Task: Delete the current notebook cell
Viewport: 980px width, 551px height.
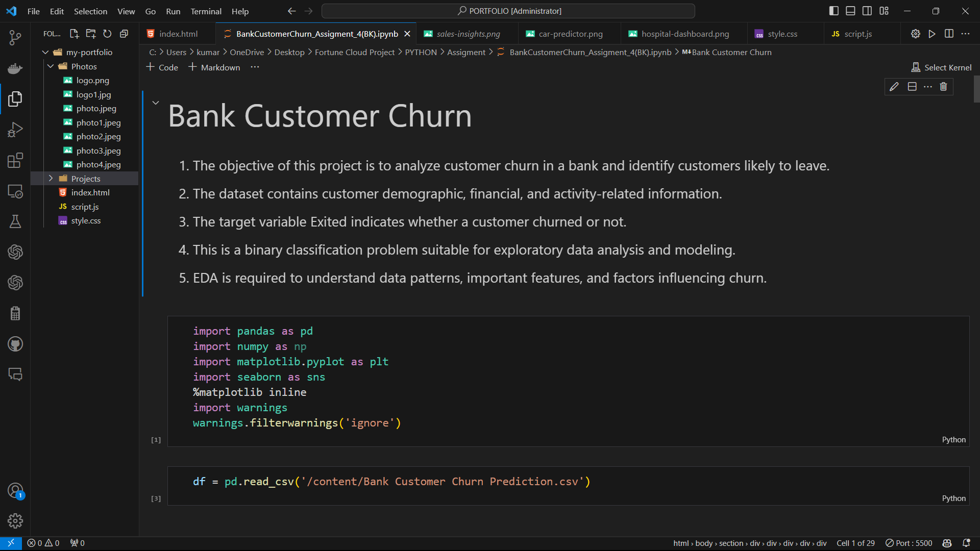Action: pyautogui.click(x=943, y=86)
